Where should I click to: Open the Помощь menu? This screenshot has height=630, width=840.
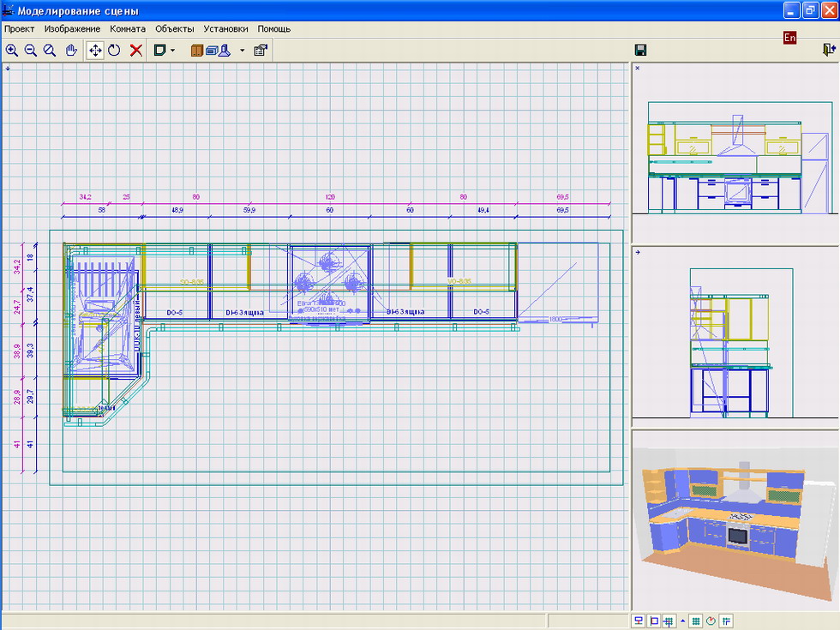coord(274,28)
